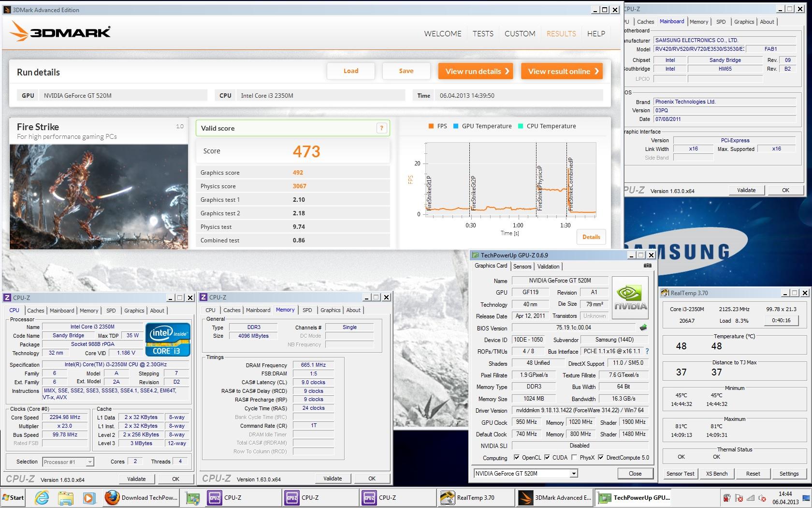Viewport: 812px width, 508px height.
Task: Click the FireStrikePhysicsP marker in the chart
Action: pyautogui.click(x=540, y=188)
